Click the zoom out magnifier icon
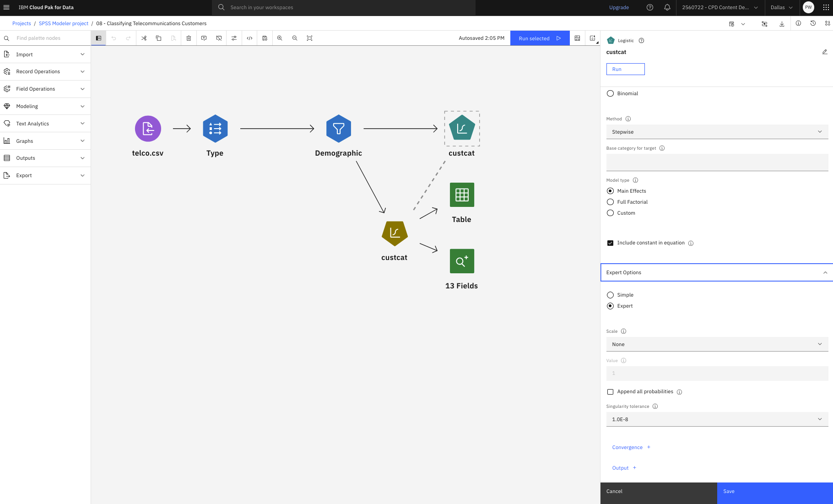This screenshot has height=504, width=833. [x=295, y=38]
